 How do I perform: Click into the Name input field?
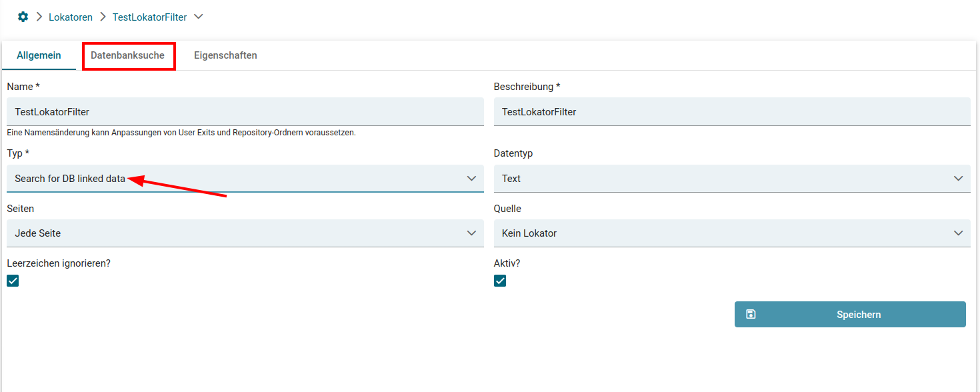tap(245, 112)
